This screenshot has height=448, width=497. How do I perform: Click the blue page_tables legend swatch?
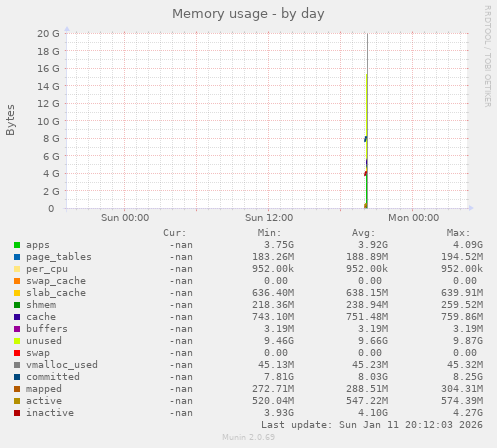click(x=17, y=257)
